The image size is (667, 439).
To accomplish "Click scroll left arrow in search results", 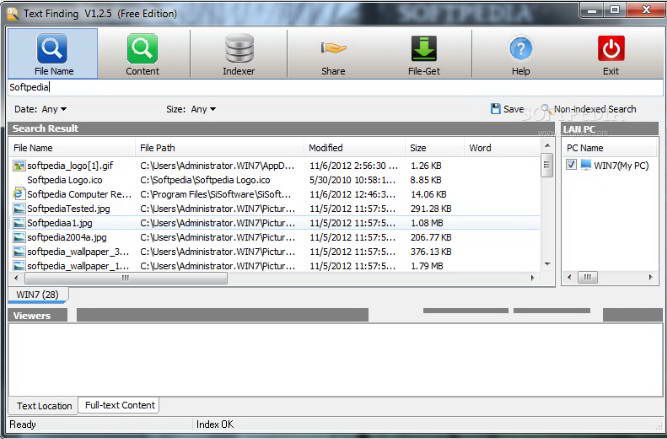I will 16,278.
